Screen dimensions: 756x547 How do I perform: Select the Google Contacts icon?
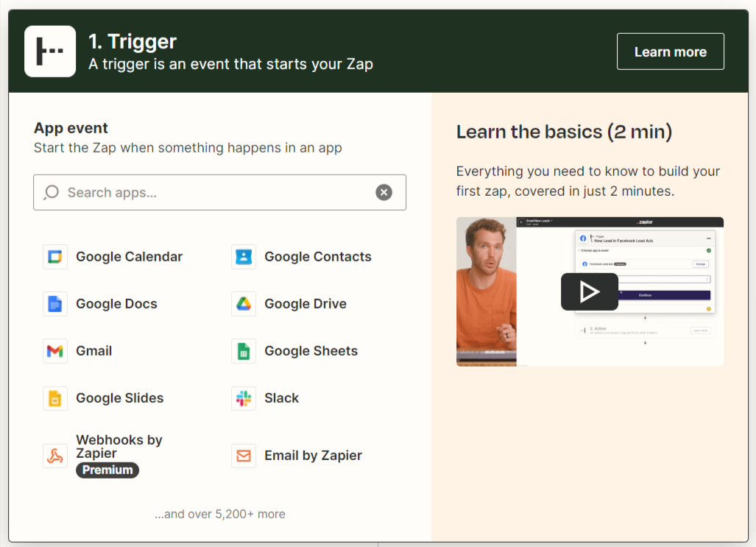tap(244, 257)
